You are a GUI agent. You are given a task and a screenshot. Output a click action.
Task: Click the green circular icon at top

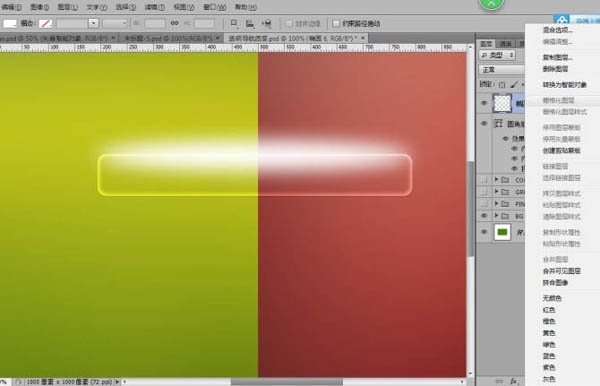tap(492, 3)
